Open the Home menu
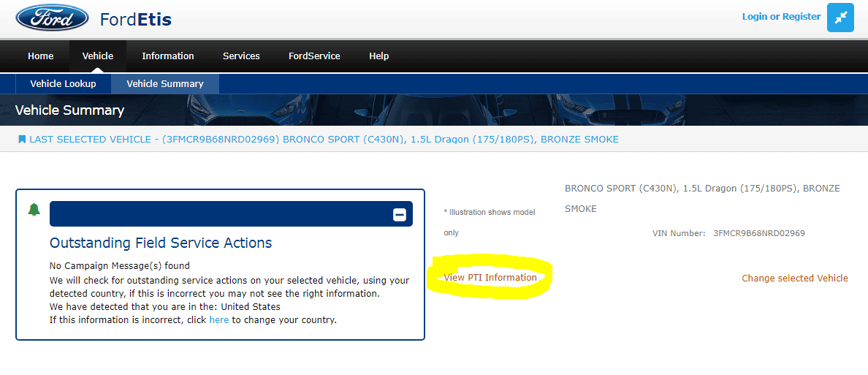 pyautogui.click(x=40, y=56)
